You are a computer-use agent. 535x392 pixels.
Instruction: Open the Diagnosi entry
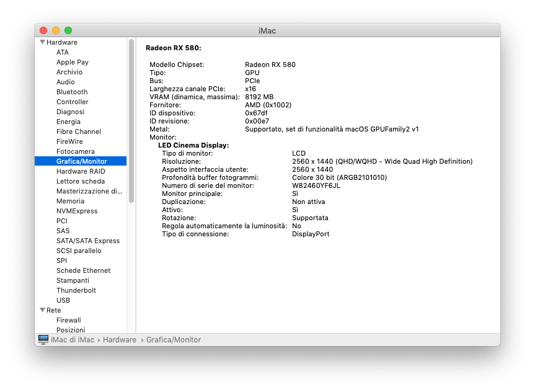pyautogui.click(x=70, y=112)
